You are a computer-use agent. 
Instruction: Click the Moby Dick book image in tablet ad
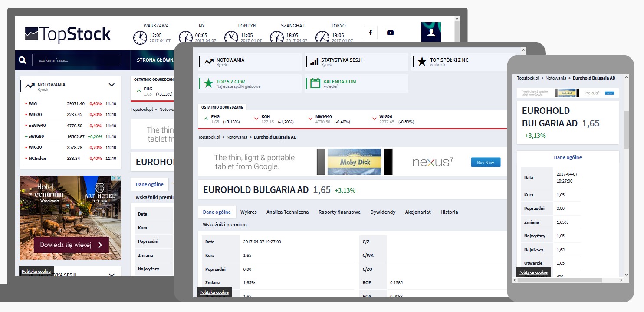tap(354, 162)
